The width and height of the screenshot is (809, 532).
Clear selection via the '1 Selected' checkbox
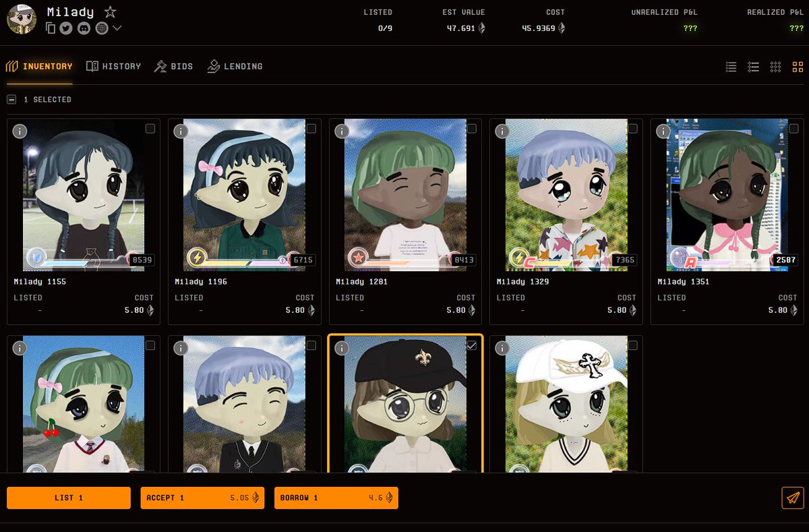coord(11,99)
